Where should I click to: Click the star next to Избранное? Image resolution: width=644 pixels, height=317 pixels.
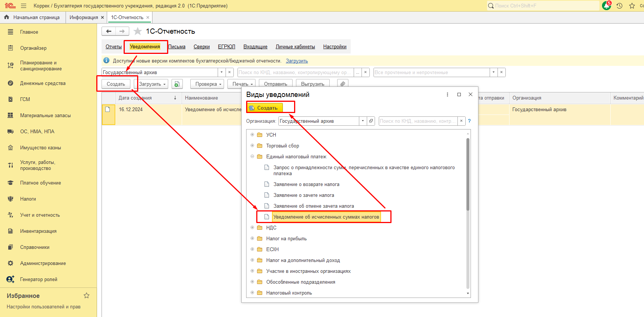coord(87,296)
